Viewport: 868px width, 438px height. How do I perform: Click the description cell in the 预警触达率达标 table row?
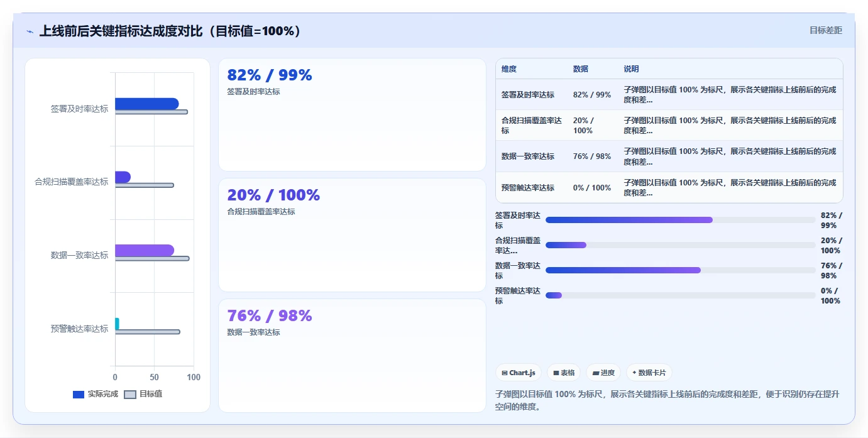730,188
